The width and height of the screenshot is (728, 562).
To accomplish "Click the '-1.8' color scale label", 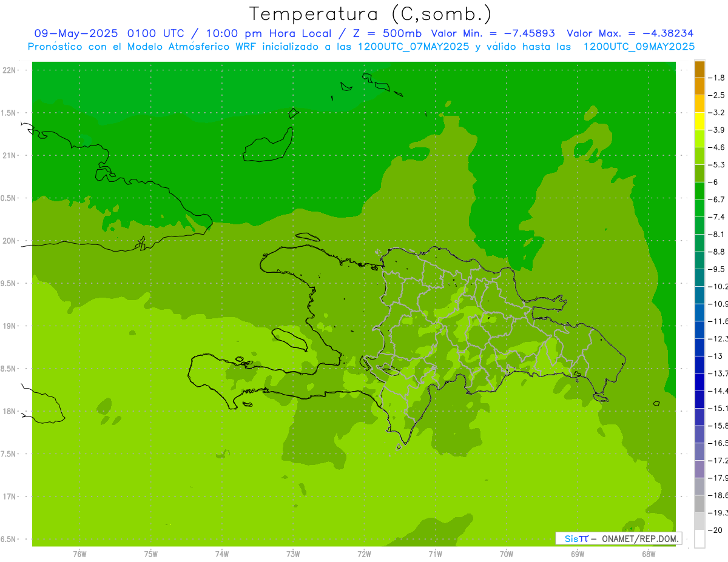I will coord(716,78).
